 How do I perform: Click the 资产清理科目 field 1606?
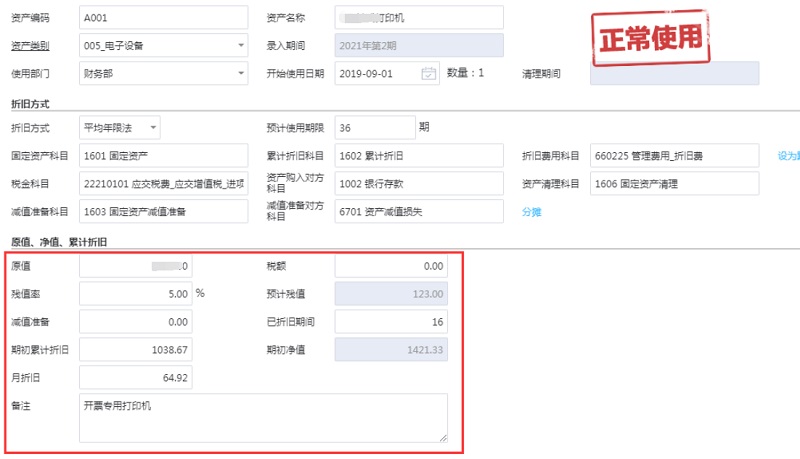[674, 184]
